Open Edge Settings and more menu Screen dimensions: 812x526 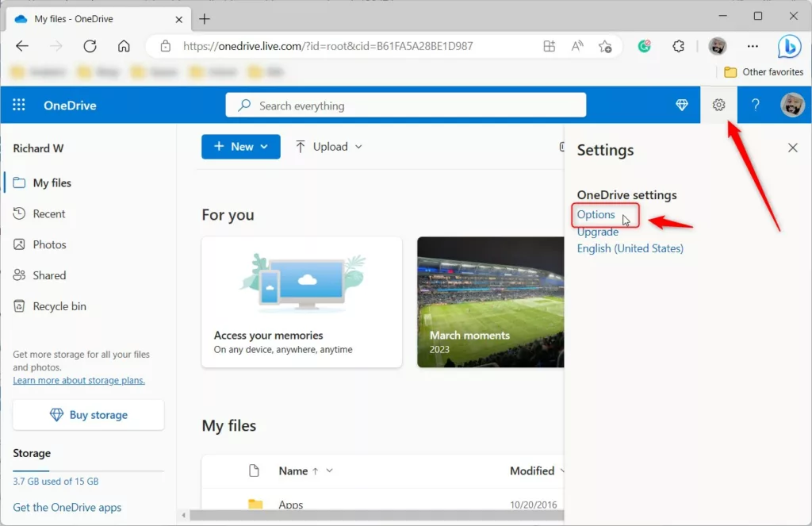click(753, 46)
